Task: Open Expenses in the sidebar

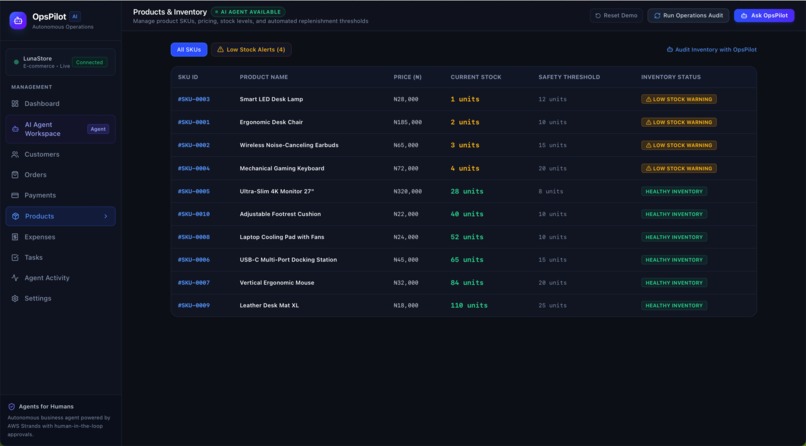Action: [61, 237]
